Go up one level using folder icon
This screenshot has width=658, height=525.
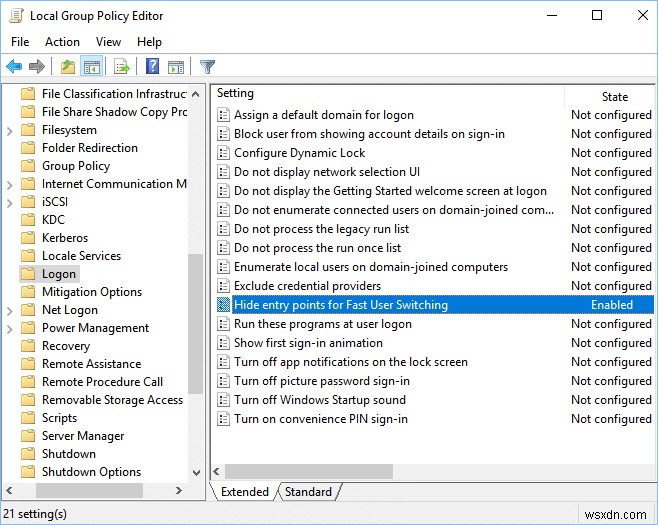coord(67,67)
